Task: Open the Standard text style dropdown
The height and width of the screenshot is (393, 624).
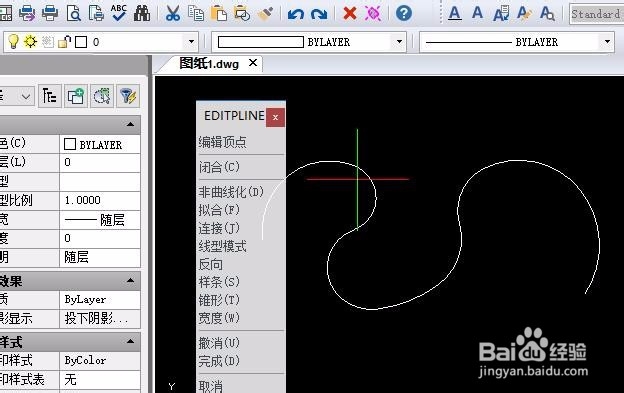Action: pos(596,14)
